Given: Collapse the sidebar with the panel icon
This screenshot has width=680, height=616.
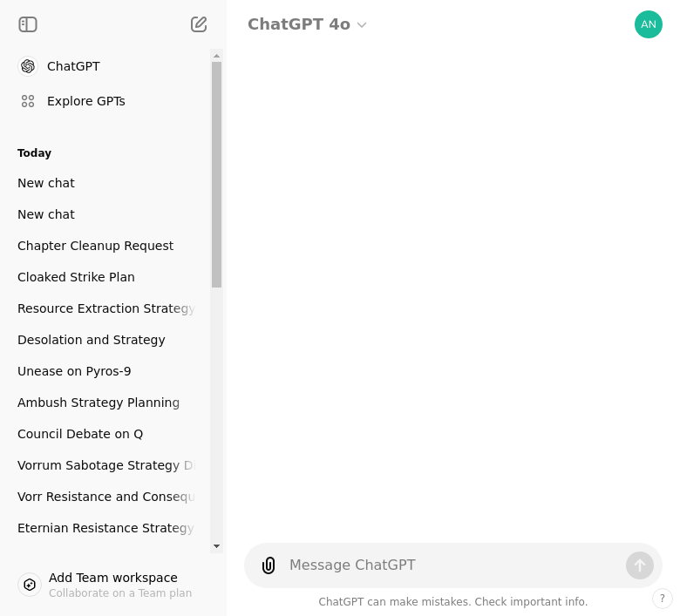Looking at the screenshot, I should pyautogui.click(x=28, y=24).
